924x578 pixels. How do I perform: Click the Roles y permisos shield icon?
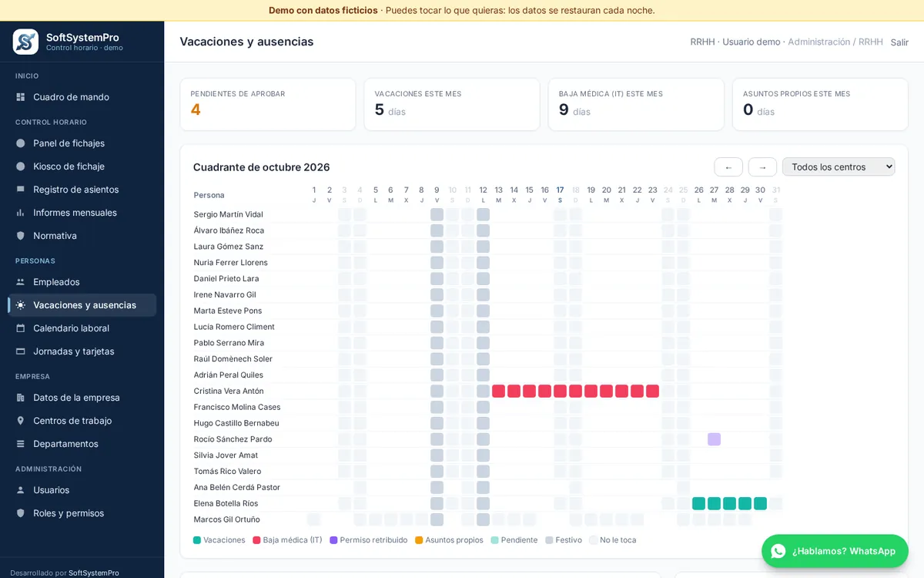point(21,513)
